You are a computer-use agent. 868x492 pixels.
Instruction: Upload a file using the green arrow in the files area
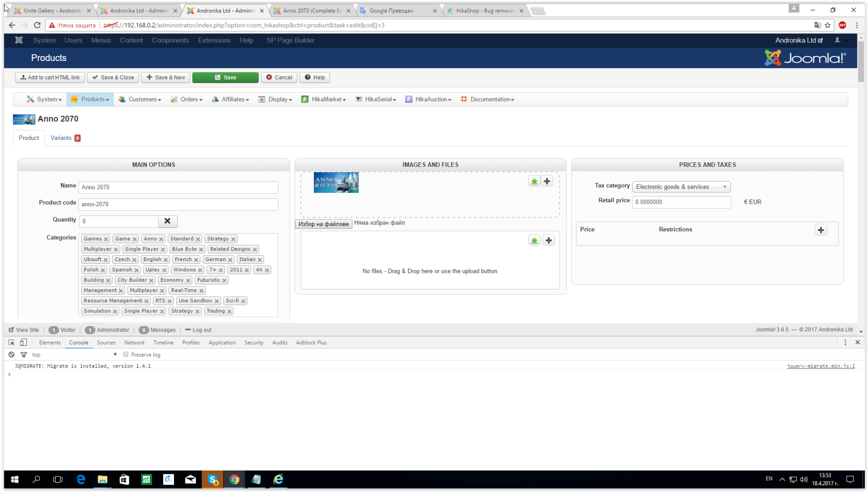(534, 240)
